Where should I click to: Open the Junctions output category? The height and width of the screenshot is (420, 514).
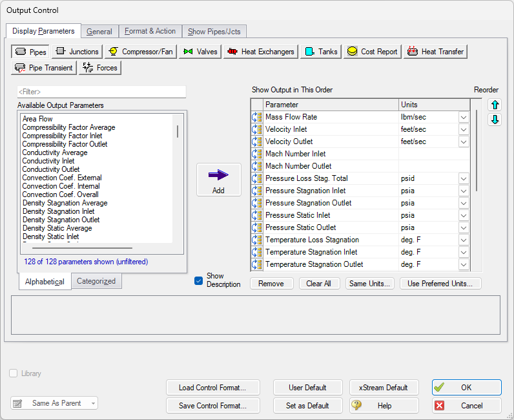coord(77,52)
